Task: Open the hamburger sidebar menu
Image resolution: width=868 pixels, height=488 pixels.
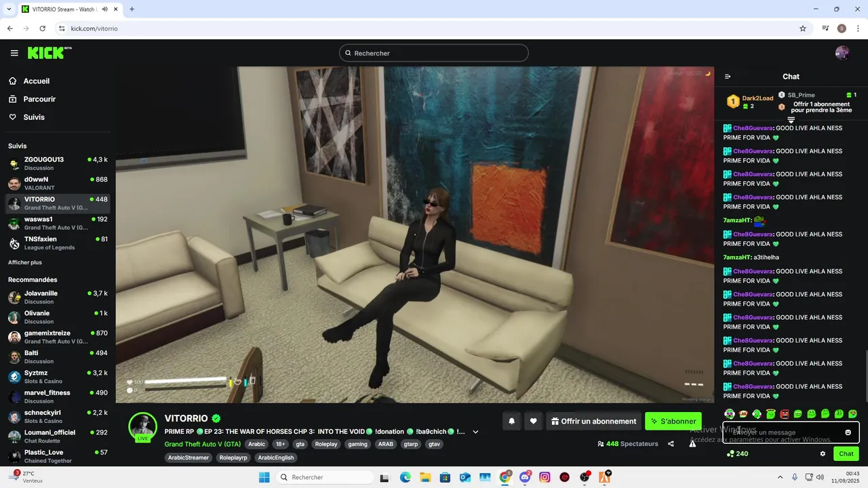Action: 14,53
